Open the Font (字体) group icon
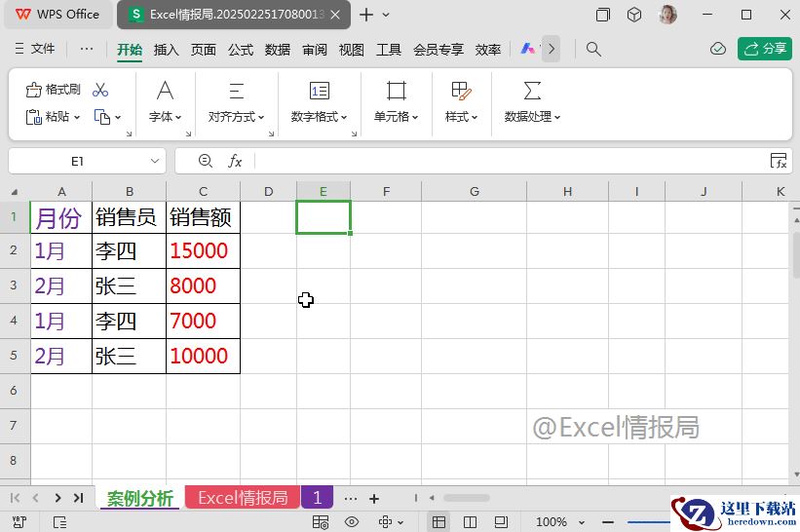 (x=165, y=91)
